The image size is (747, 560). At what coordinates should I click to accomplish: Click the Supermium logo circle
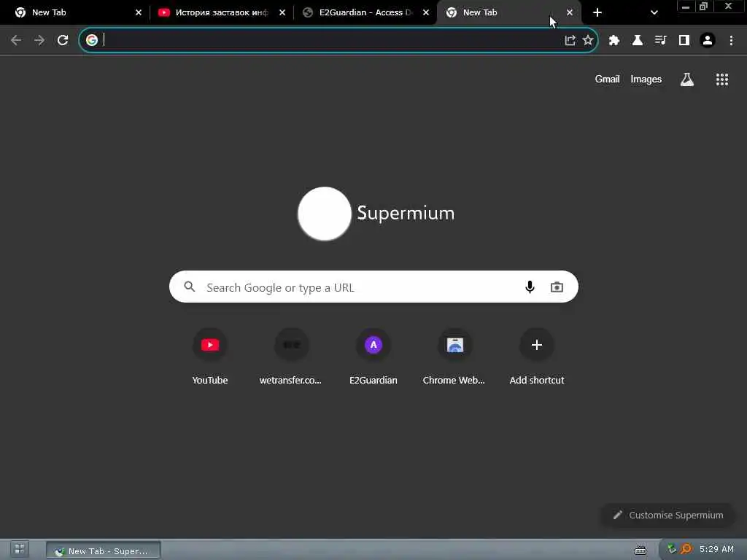325,214
